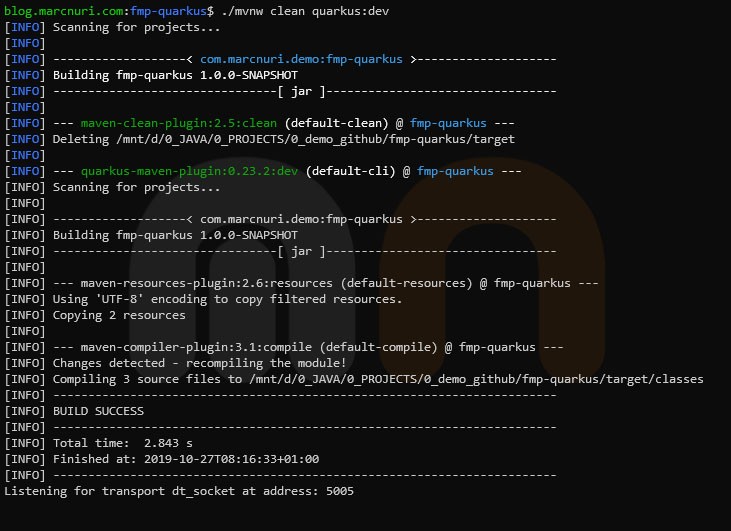The height and width of the screenshot is (531, 731).
Task: Click the ./mvnw clean quarkus:dev command text
Action: tap(305, 11)
